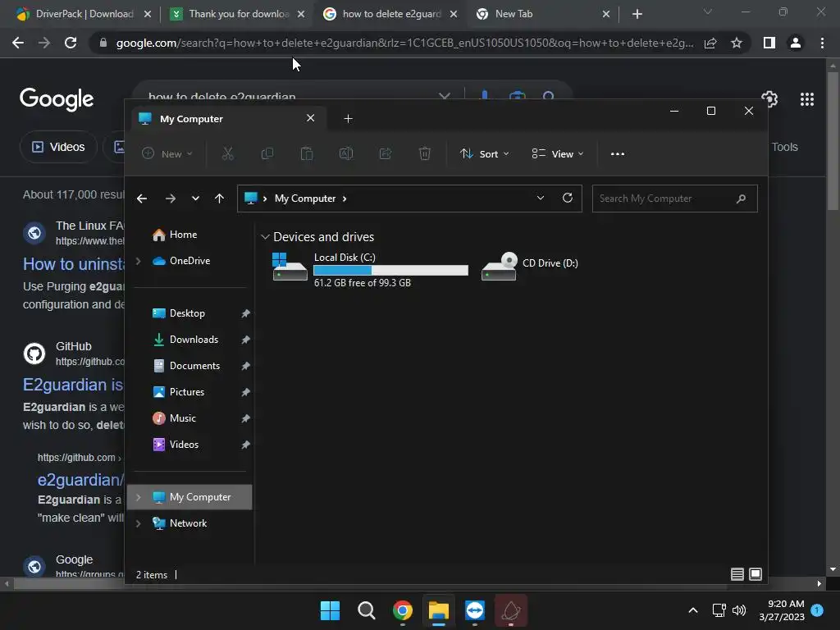Open taskbar clock showing 9:20 AM
This screenshot has height=630, width=840.
782,610
